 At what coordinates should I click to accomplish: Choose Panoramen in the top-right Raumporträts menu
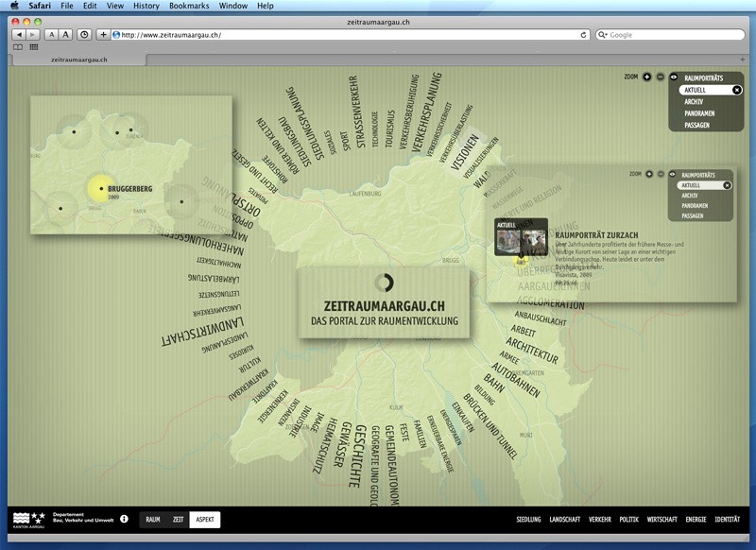698,112
